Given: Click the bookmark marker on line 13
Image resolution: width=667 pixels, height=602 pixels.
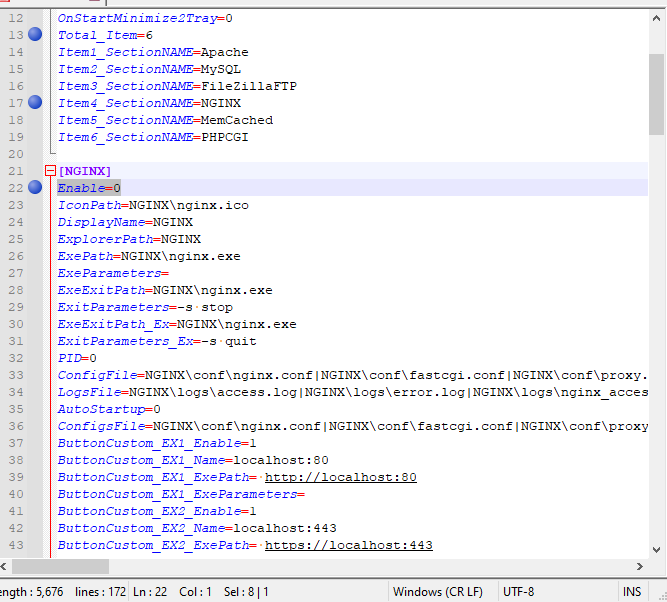Looking at the screenshot, I should [35, 34].
